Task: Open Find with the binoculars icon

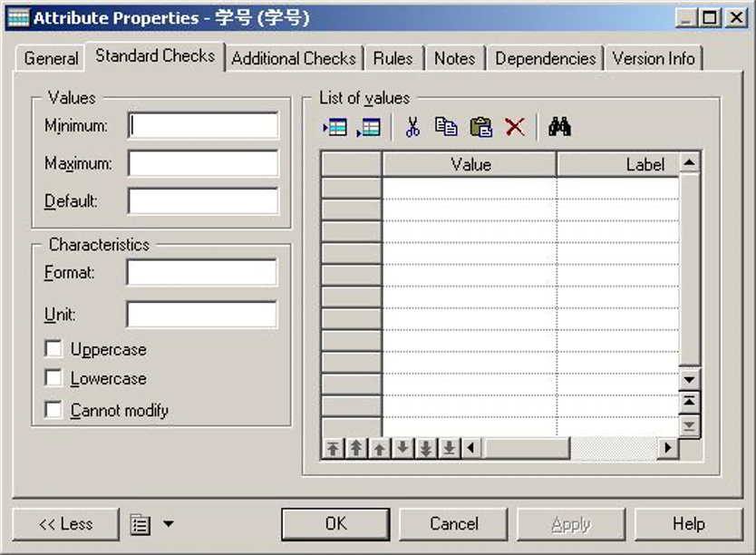Action: pyautogui.click(x=559, y=127)
